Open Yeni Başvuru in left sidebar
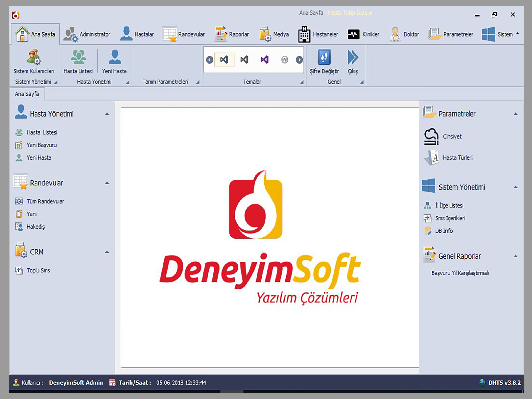Viewport: 532px width, 399px height. click(36, 145)
